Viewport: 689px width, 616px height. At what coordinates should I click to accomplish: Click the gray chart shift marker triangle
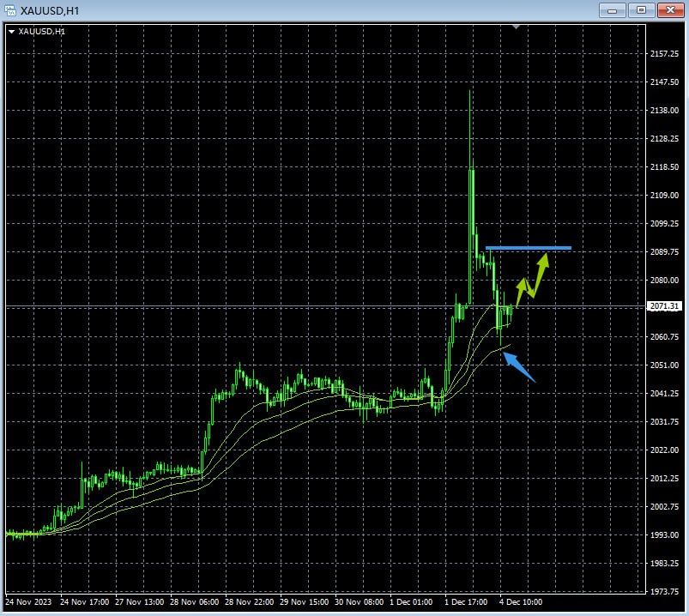[x=516, y=27]
